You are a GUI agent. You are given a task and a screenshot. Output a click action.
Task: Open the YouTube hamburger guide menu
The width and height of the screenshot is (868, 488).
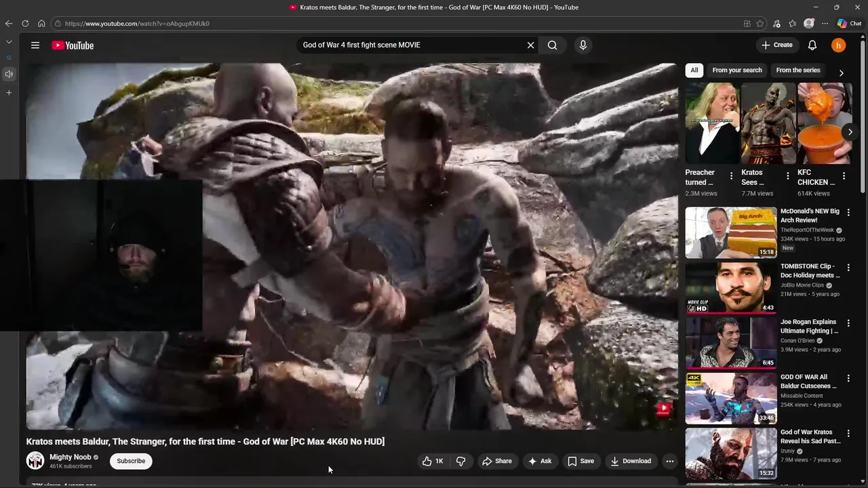(x=35, y=45)
